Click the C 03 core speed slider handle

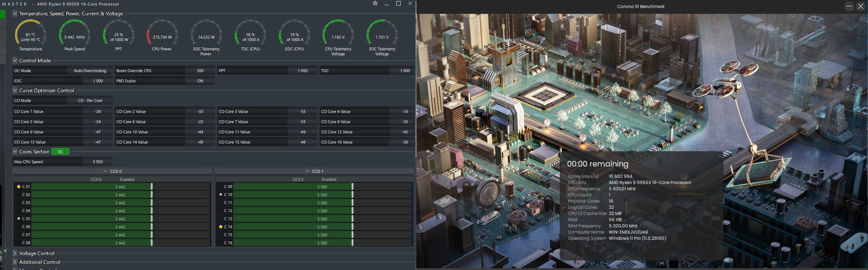click(x=152, y=203)
